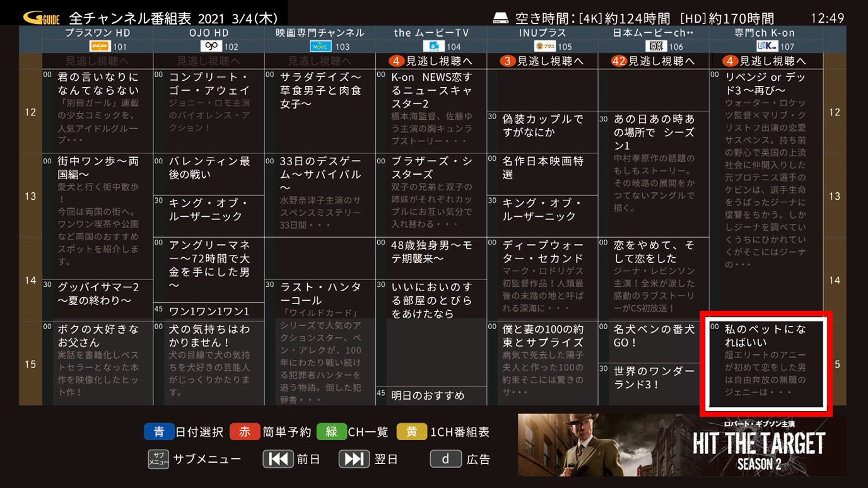Select program 恋をやめて、そして恋をした
Image resolution: width=868 pixels, height=488 pixels.
[654, 279]
